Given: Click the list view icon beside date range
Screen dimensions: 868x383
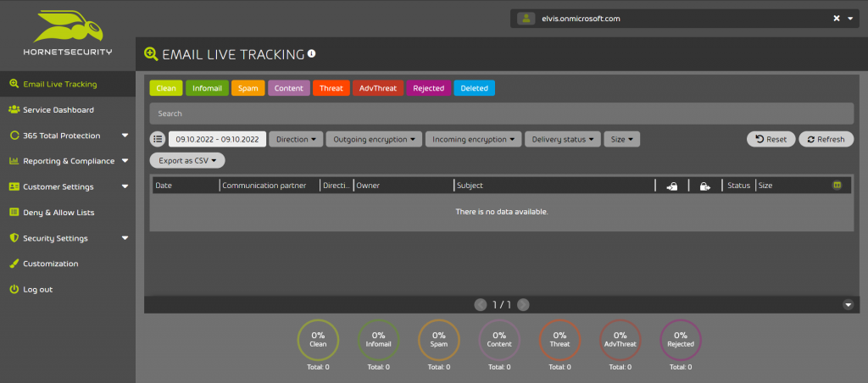Looking at the screenshot, I should click(158, 139).
